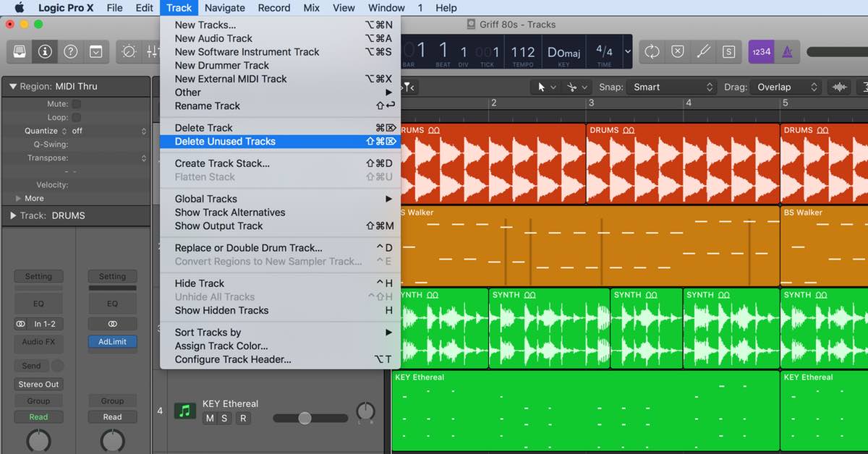This screenshot has width=868, height=454.
Task: Toggle the purple Metronome icon
Action: [788, 51]
